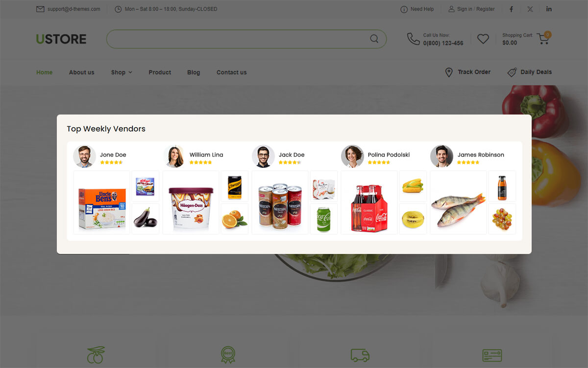Click Polina Podolski's vendor avatar
Image resolution: width=588 pixels, height=368 pixels.
pos(352,156)
